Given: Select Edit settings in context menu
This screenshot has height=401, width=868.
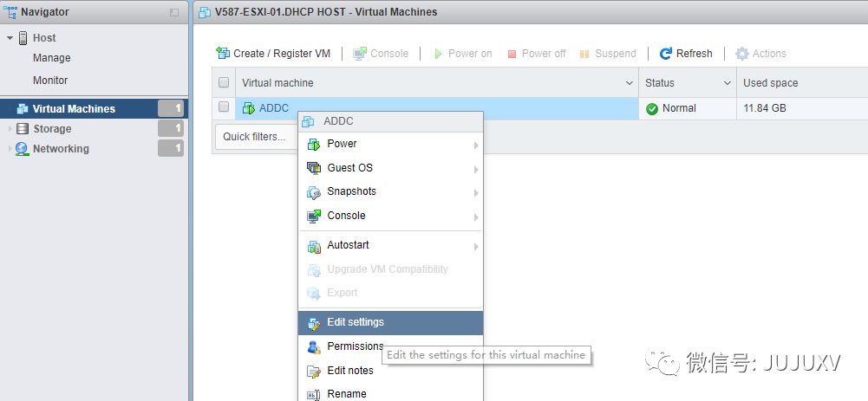Looking at the screenshot, I should click(391, 322).
